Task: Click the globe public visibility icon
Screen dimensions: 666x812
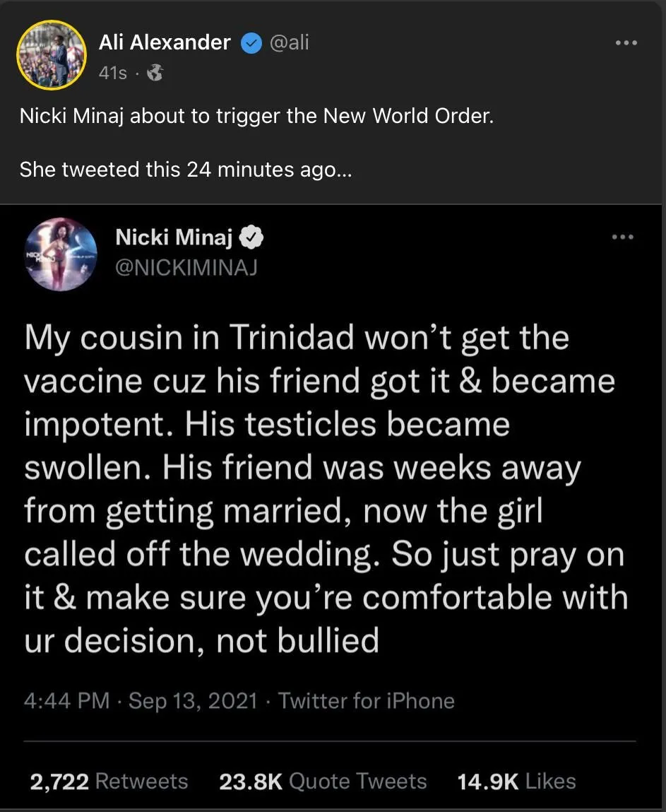Action: coord(154,73)
